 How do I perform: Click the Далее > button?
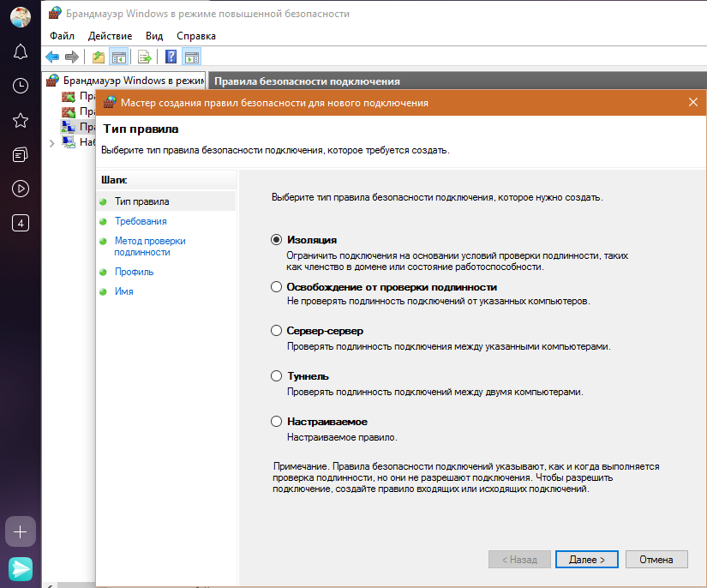[x=587, y=560]
